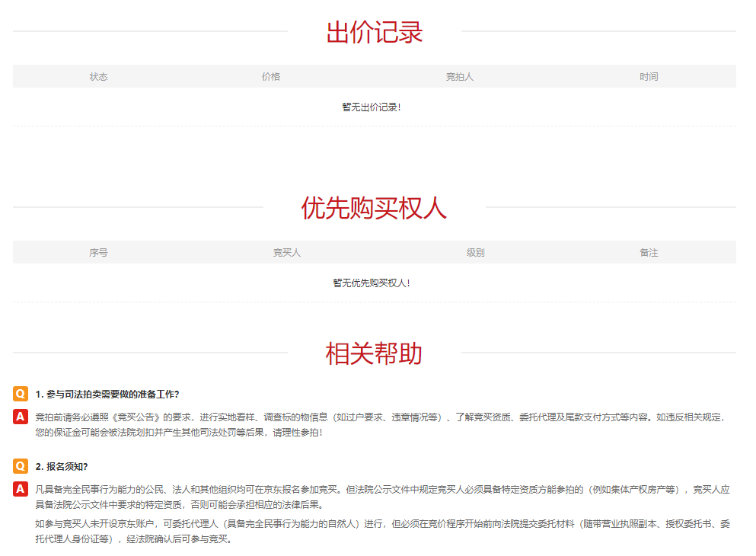This screenshot has width=756, height=556.
Task: Click the Q icon beside 报名须知
Action: click(x=21, y=466)
